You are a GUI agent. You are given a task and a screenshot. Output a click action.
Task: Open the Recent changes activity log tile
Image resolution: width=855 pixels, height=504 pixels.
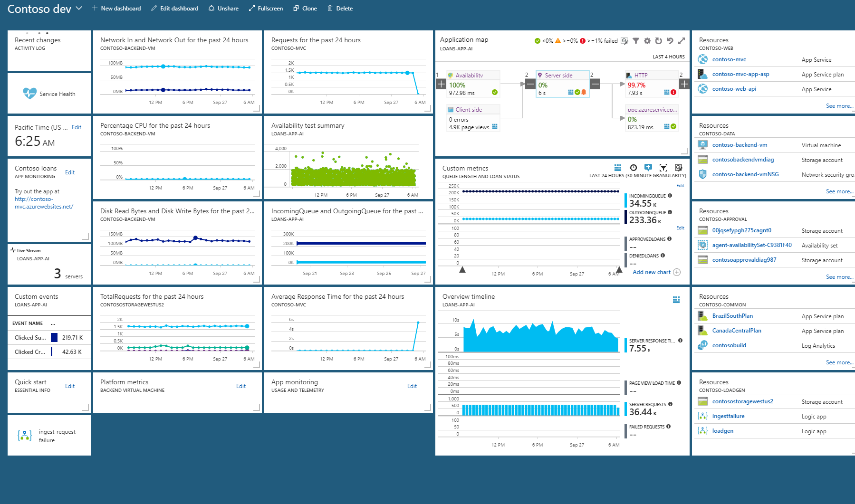[49, 51]
